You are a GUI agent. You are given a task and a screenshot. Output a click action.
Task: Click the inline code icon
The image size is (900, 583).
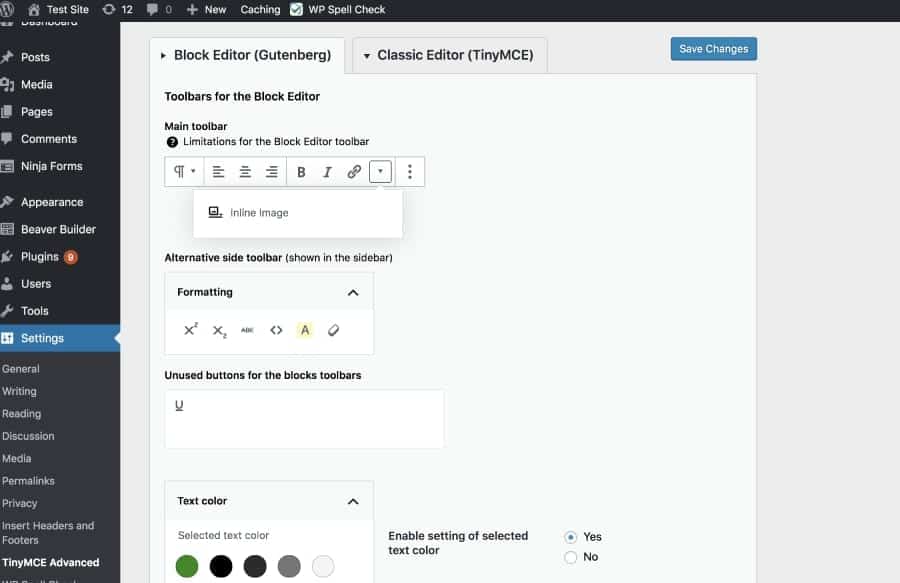pos(277,330)
